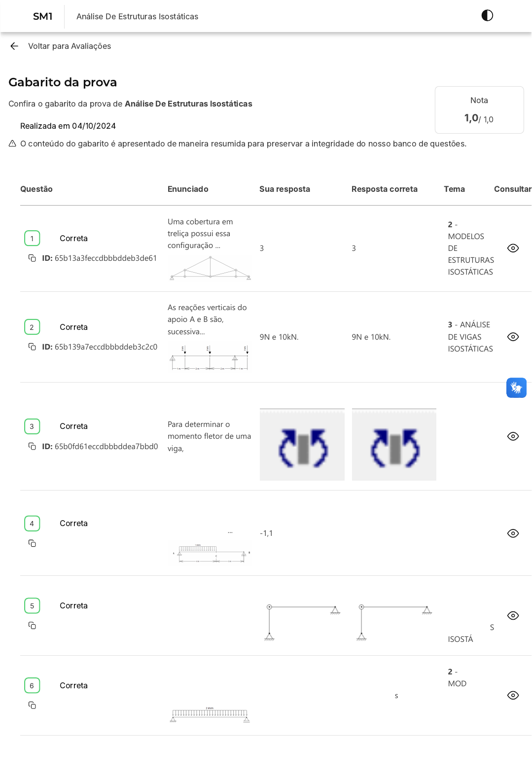Show question 5 details via eye icon
This screenshot has height=775, width=532.
(513, 616)
